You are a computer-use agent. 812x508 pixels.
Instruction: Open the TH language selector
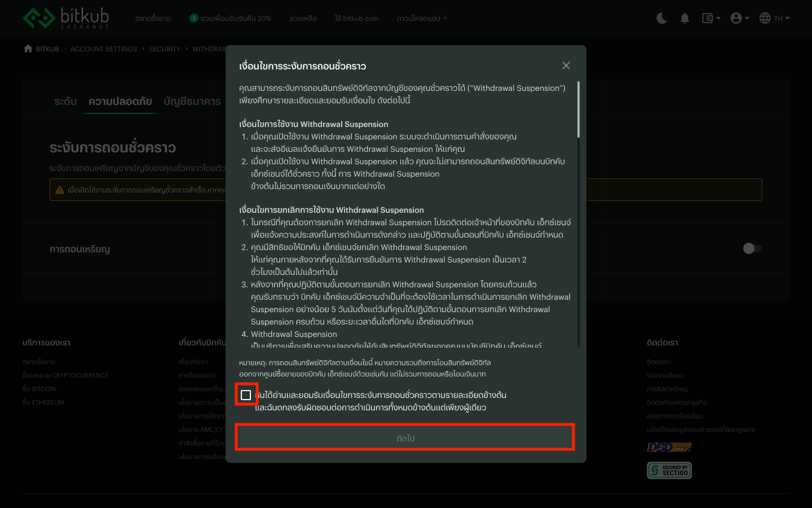774,18
